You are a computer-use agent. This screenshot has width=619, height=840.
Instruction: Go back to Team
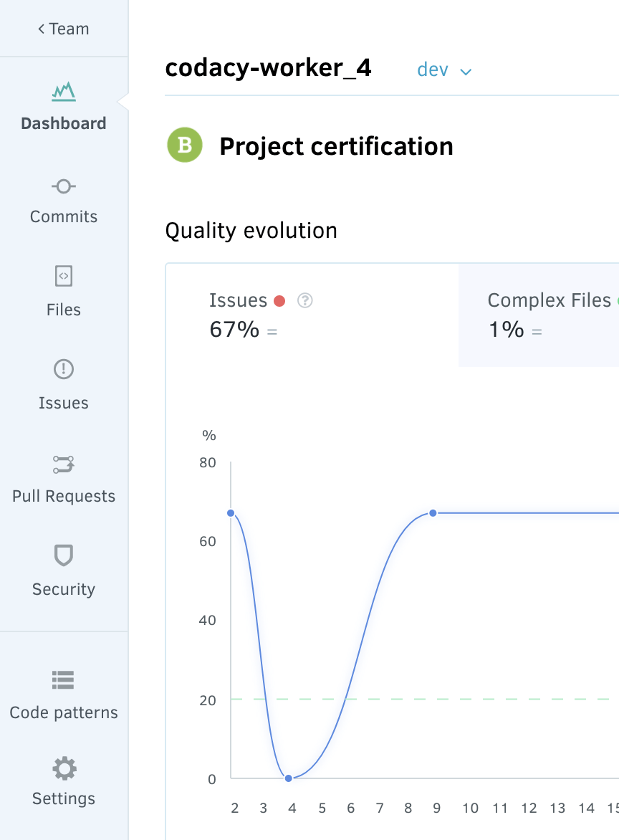click(64, 29)
